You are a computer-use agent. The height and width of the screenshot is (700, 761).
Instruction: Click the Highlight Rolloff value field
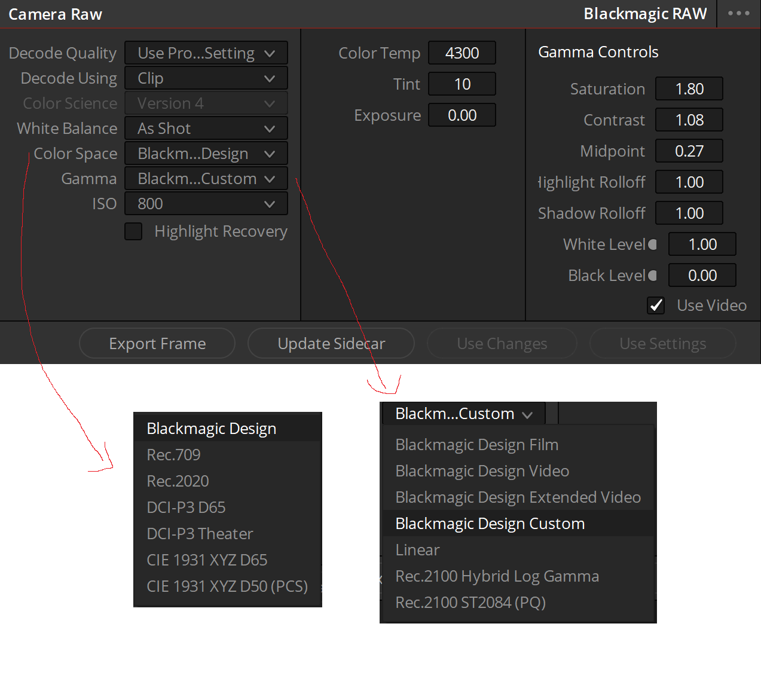click(689, 182)
